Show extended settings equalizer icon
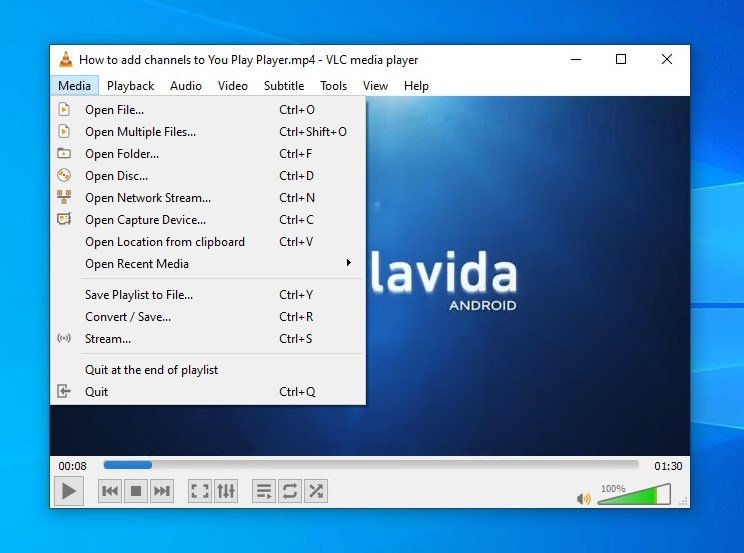 [226, 491]
